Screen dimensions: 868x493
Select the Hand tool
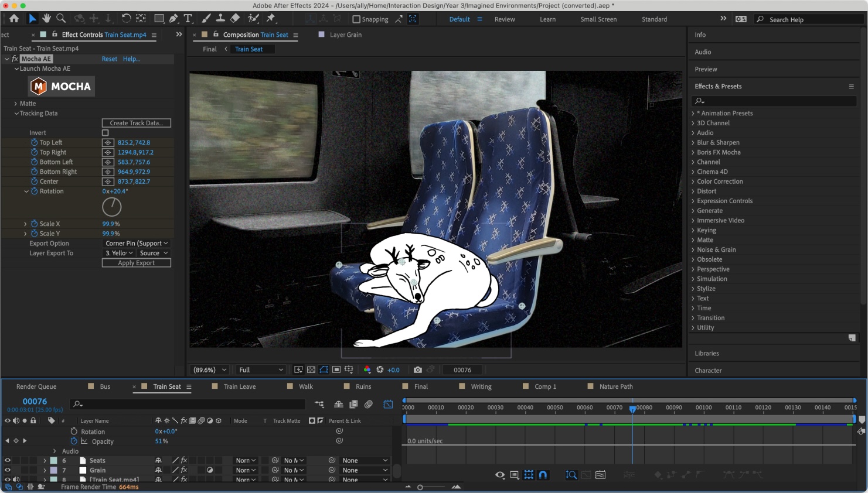(46, 19)
